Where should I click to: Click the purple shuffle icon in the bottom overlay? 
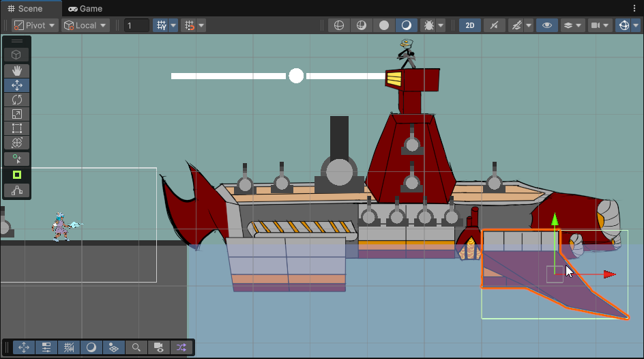(181, 347)
